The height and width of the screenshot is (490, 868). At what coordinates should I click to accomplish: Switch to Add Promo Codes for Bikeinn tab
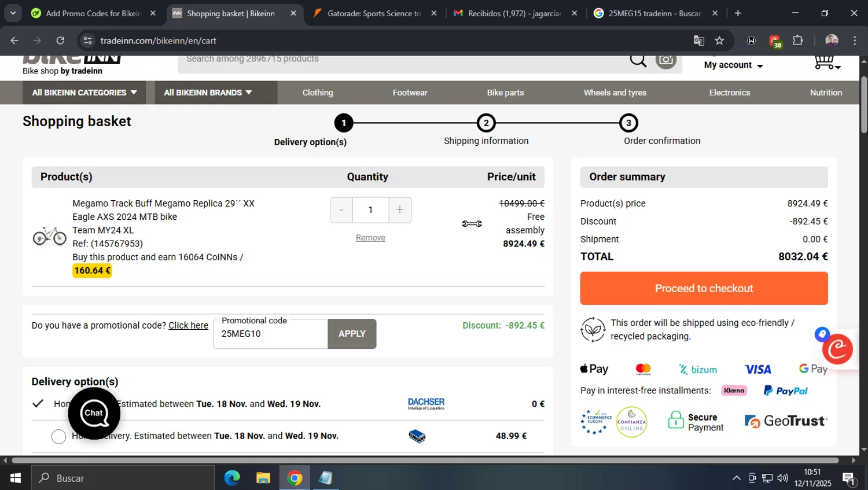pyautogui.click(x=93, y=13)
